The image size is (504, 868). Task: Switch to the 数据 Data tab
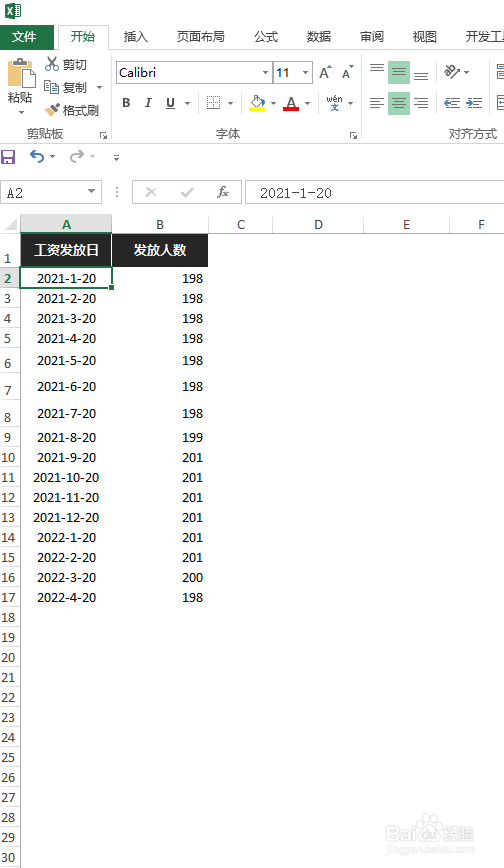(319, 37)
